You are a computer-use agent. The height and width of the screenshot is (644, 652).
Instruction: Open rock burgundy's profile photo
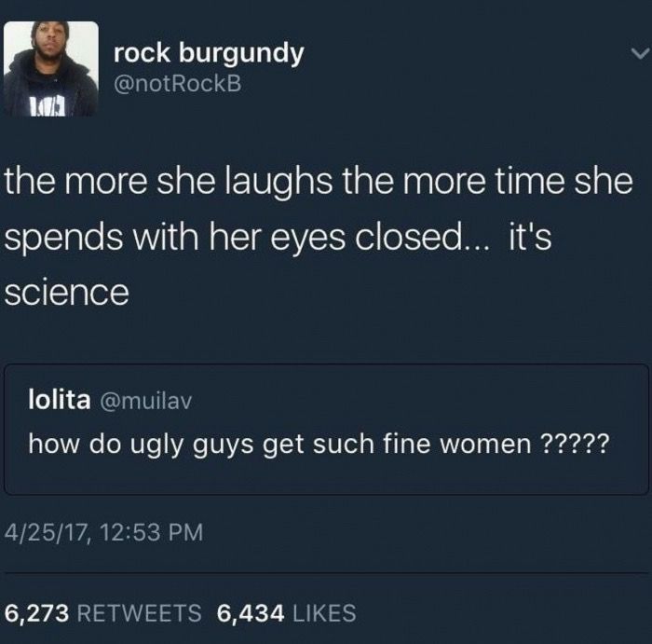click(51, 69)
